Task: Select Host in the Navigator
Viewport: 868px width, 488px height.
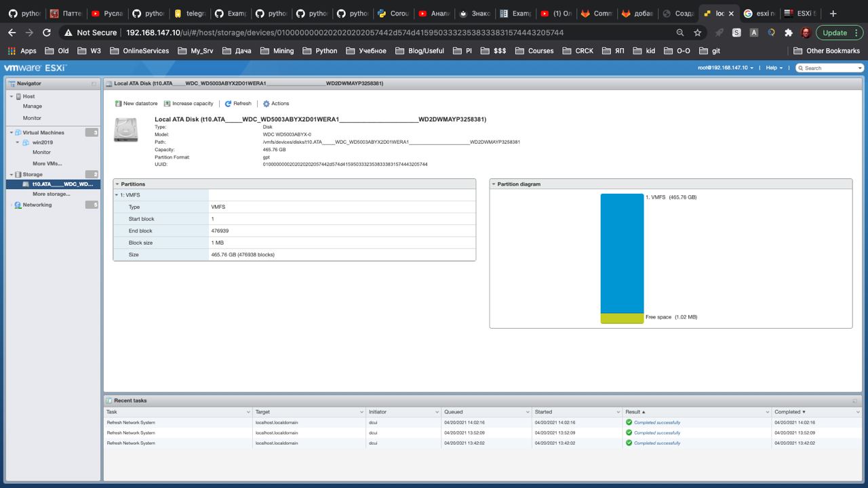Action: (28, 96)
